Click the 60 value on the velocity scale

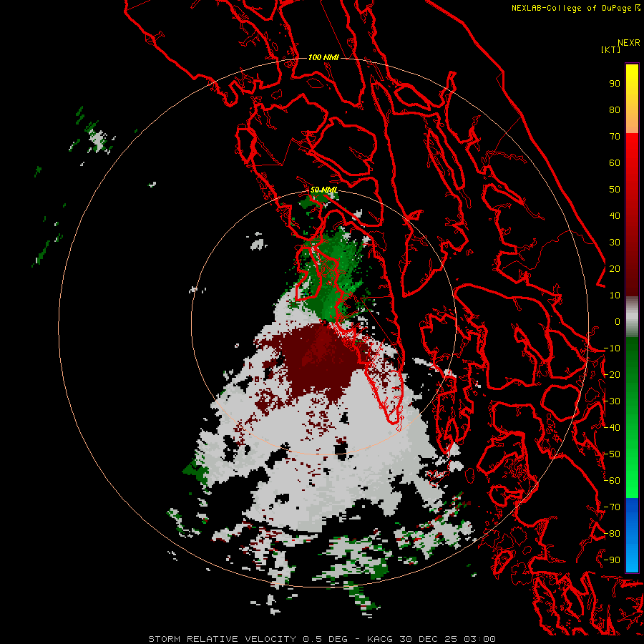tap(615, 162)
